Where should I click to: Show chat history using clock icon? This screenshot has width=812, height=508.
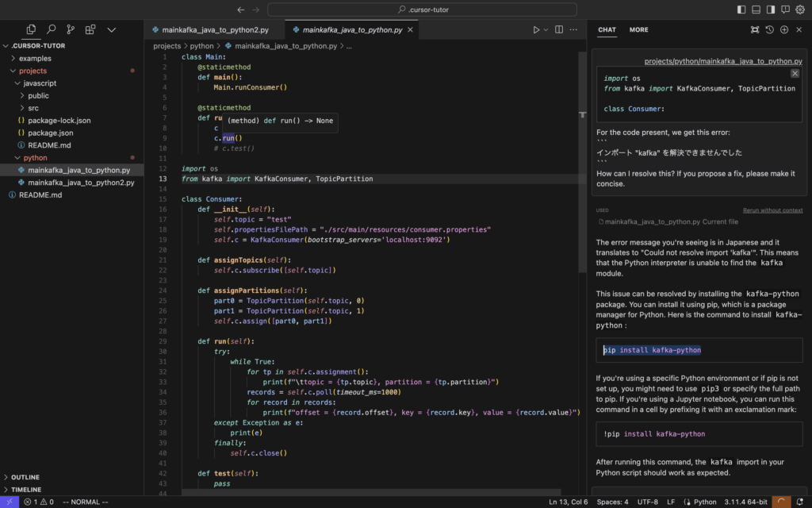769,29
